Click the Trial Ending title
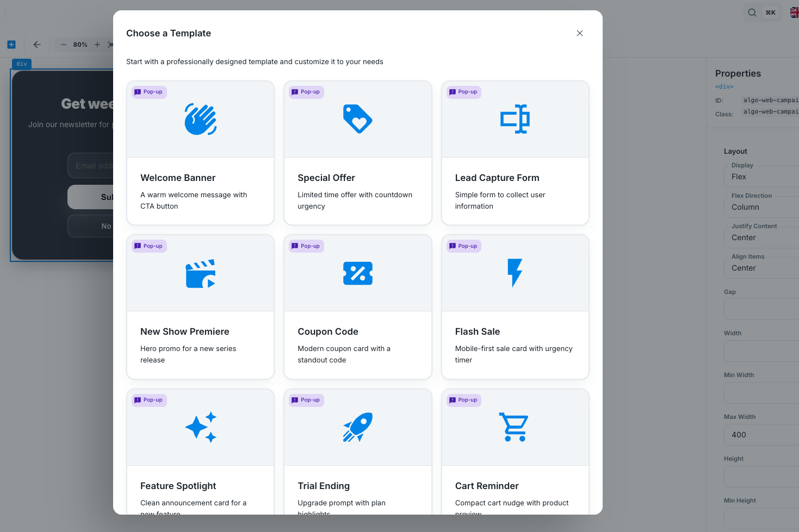This screenshot has height=532, width=799. pos(324,486)
